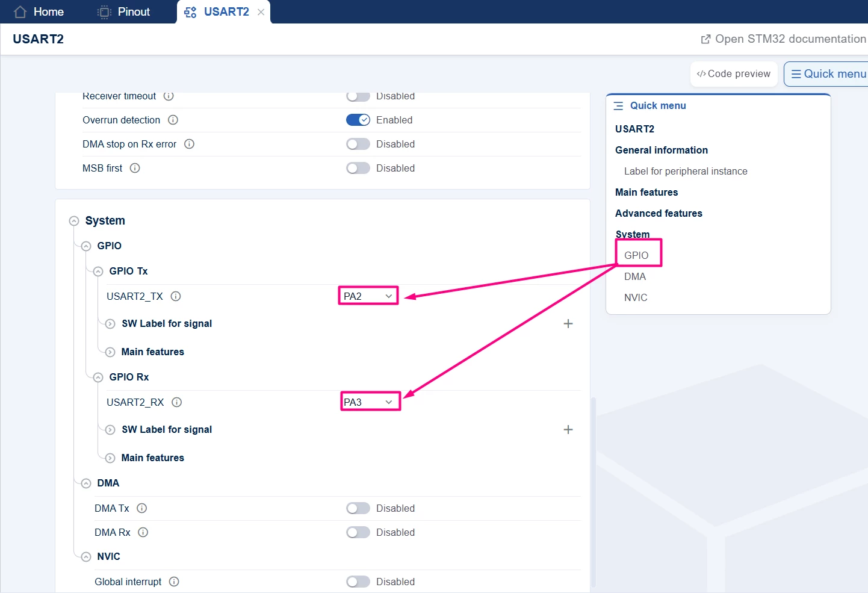Screen dimensions: 868x593
Task: Click the USART2_TX signal label
Action: [x=135, y=296]
